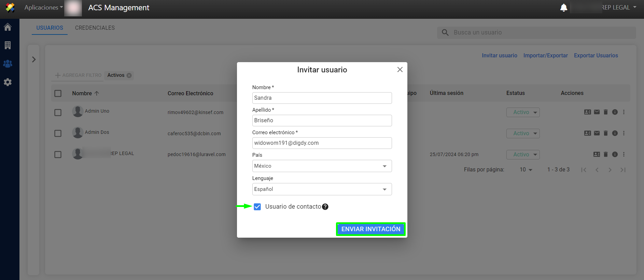Uncheck the Usuario de contacto checkbox
Screen dimensions: 644x280
[x=257, y=207]
